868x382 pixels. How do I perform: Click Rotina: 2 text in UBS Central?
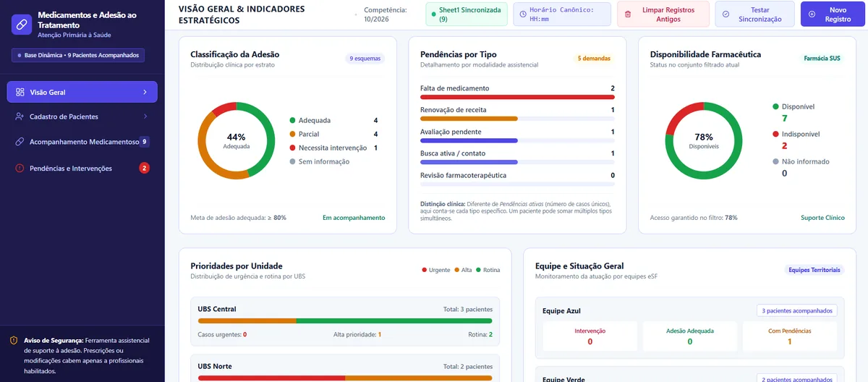pyautogui.click(x=480, y=334)
